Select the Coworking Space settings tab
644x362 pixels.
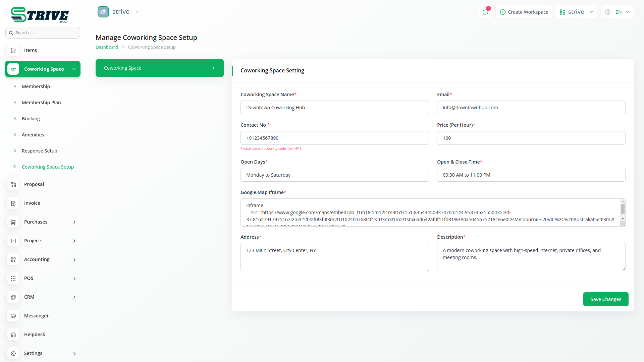click(x=160, y=68)
